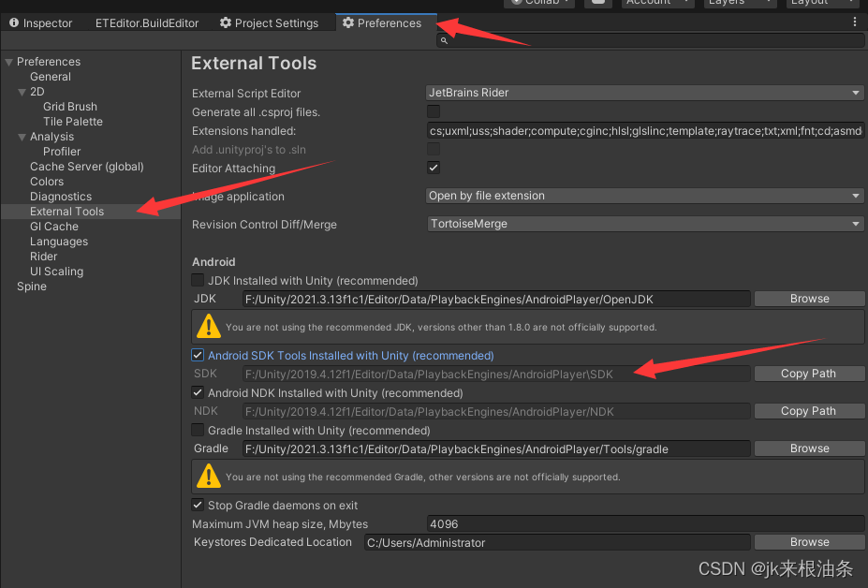Open the External Script Editor dropdown
This screenshot has height=588, width=868.
(641, 93)
